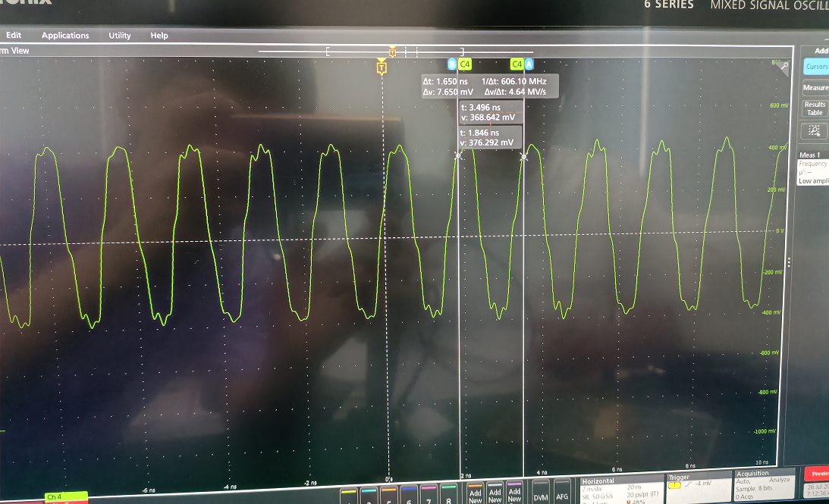The height and width of the screenshot is (504, 829).
Task: Click the C4 label beside cursor A
Action: coord(517,64)
